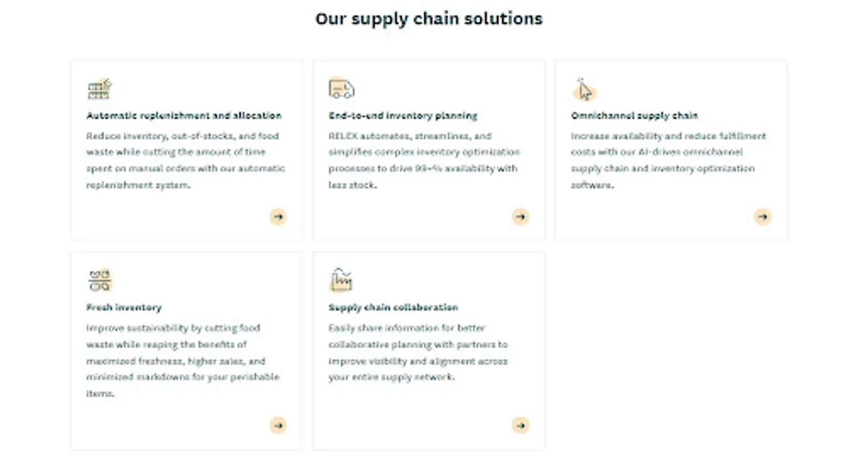This screenshot has height=466, width=868.
Task: Select the End-to-end inventory planning heading
Action: point(403,115)
